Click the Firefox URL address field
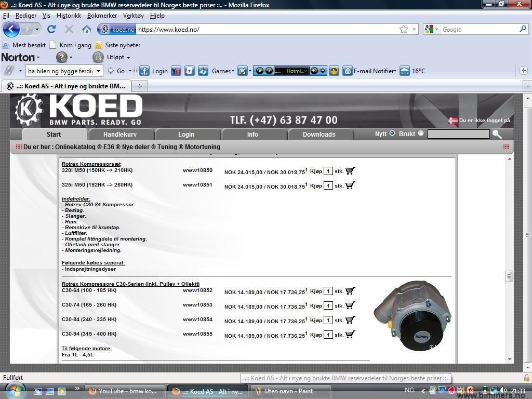This screenshot has height=399, width=532. [267, 30]
